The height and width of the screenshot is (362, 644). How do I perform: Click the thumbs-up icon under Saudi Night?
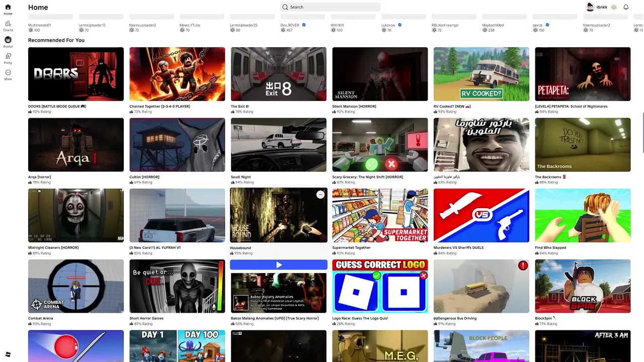(x=233, y=183)
